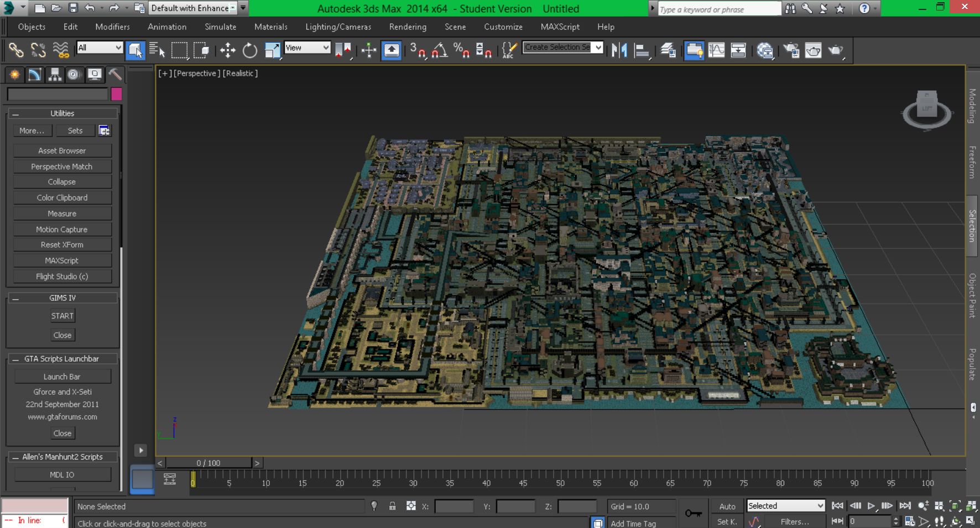Screen dimensions: 980x528
Task: Open the Layer Manager
Action: (668, 50)
